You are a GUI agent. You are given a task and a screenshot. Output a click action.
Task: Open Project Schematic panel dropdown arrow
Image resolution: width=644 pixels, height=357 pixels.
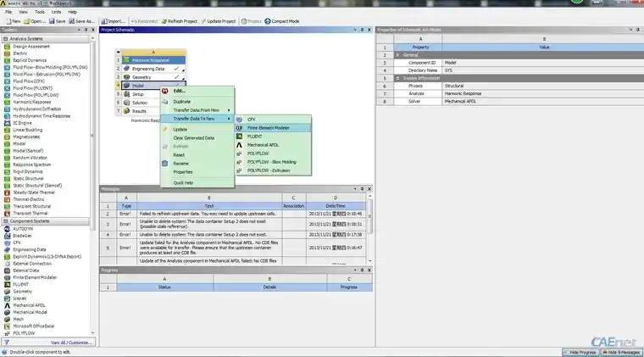point(355,30)
